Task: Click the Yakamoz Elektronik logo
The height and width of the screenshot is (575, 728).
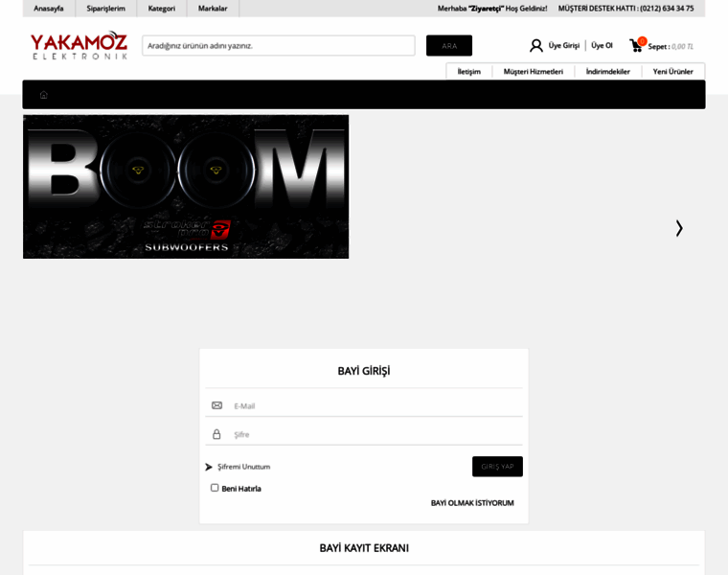Action: pyautogui.click(x=79, y=45)
